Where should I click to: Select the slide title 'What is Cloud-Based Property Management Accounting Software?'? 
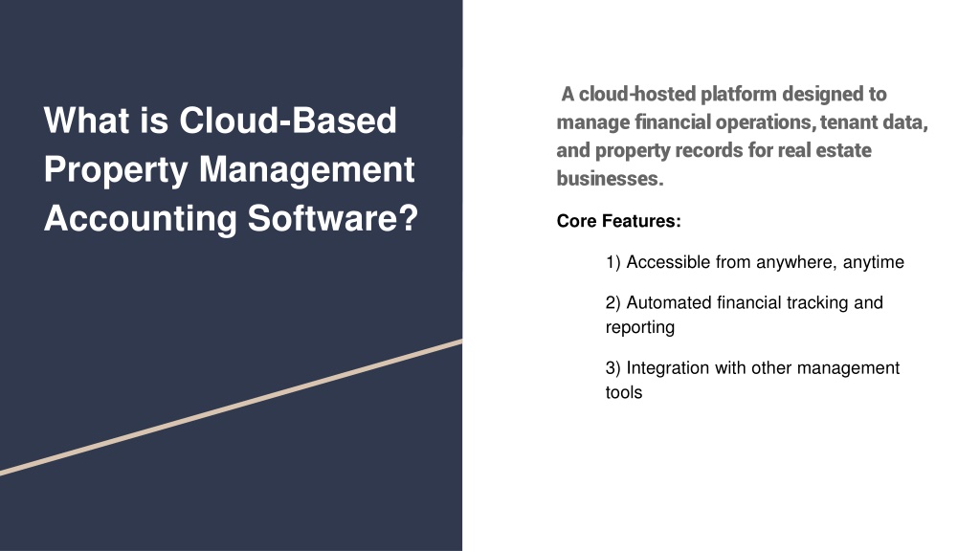pos(231,169)
